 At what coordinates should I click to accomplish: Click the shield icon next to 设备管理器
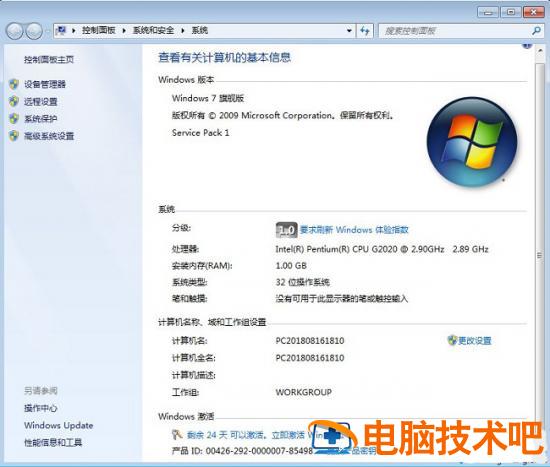[x=14, y=84]
